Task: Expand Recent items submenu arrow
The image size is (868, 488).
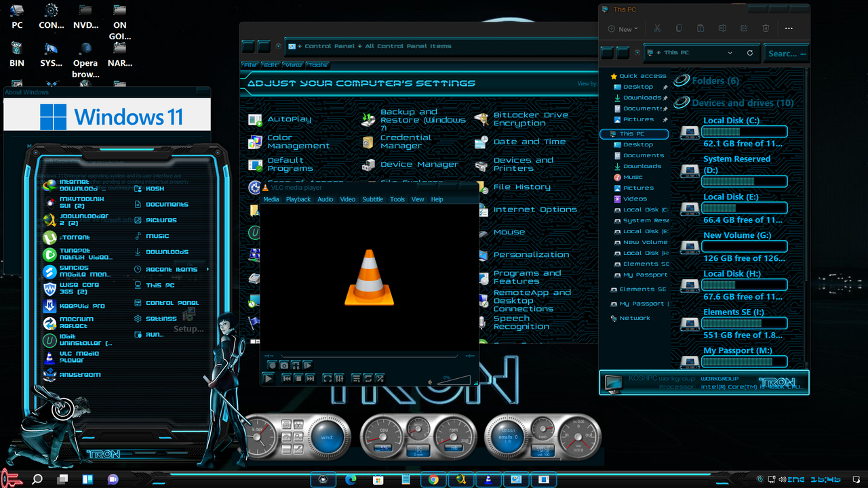Action: point(208,269)
